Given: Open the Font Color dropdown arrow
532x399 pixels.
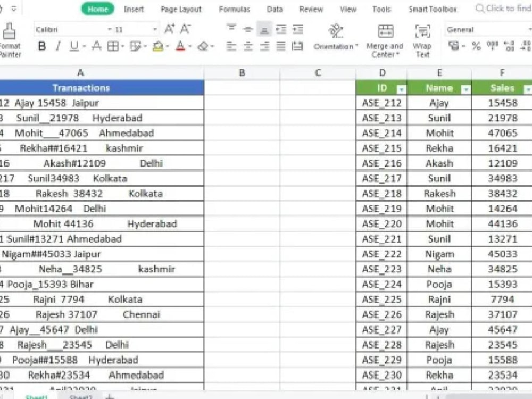Looking at the screenshot, I should [188, 47].
